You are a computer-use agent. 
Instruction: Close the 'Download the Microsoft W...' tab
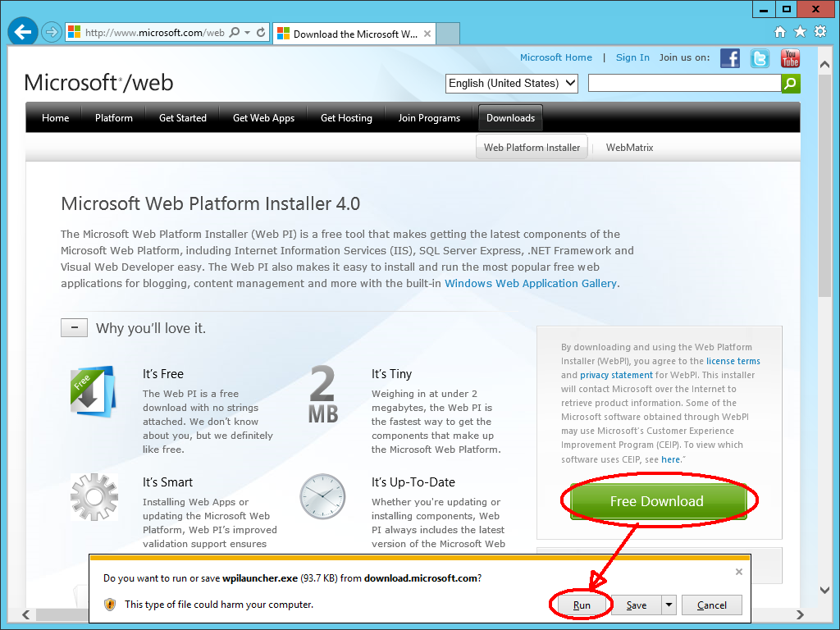427,33
